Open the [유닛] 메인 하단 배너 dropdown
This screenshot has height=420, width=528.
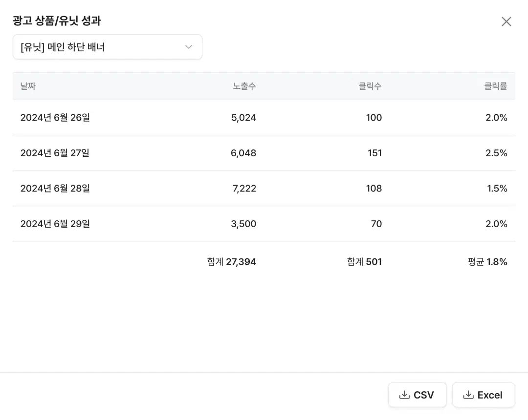click(x=107, y=47)
